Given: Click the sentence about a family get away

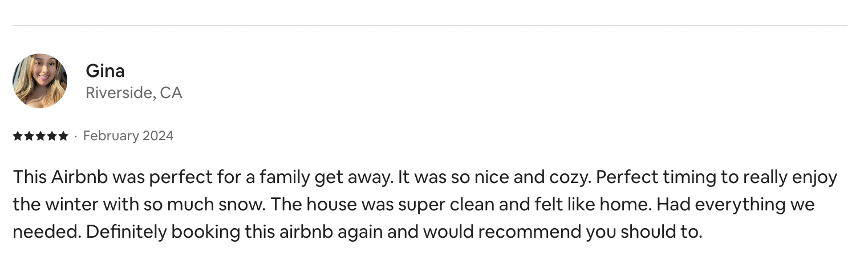Looking at the screenshot, I should 203,177.
